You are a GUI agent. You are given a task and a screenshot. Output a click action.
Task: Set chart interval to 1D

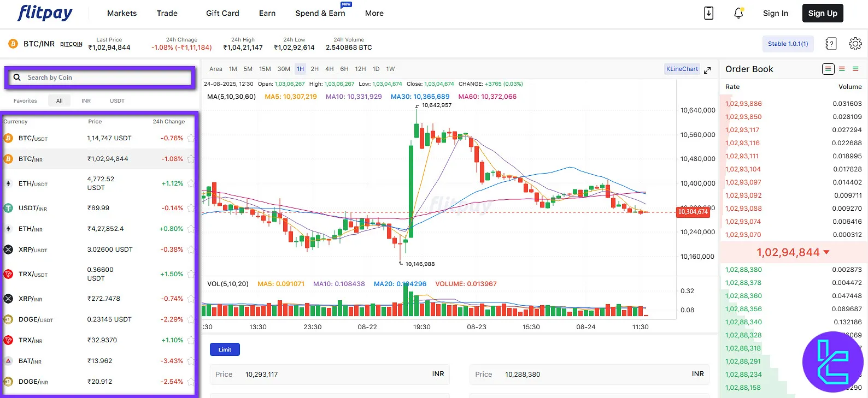click(376, 69)
